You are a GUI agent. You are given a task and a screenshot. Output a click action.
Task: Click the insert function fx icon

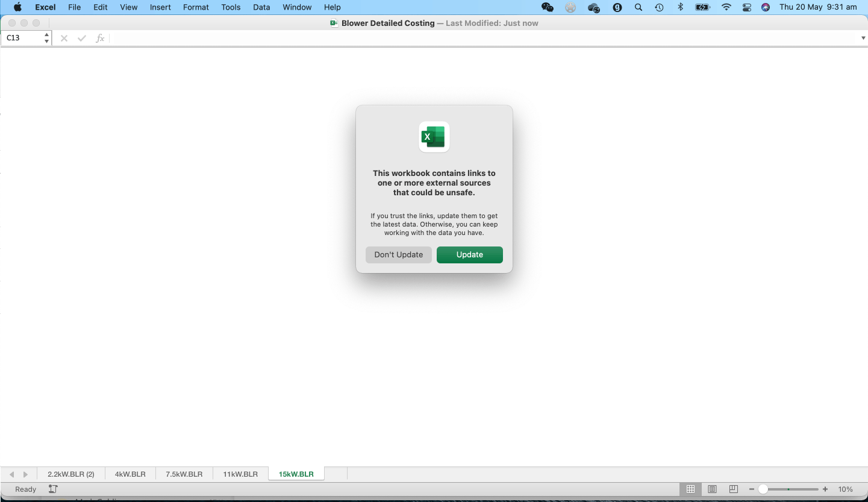[101, 38]
